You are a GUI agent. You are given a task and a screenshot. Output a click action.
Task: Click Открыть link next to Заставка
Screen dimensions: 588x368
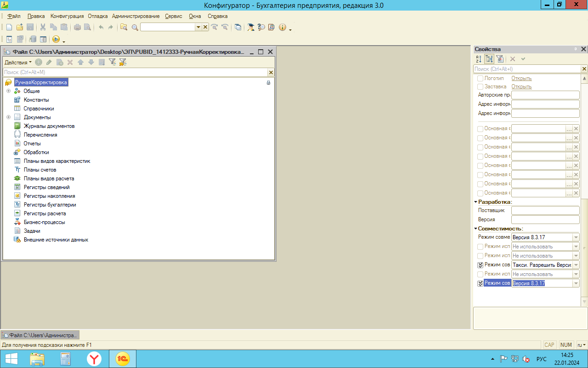[x=521, y=86]
